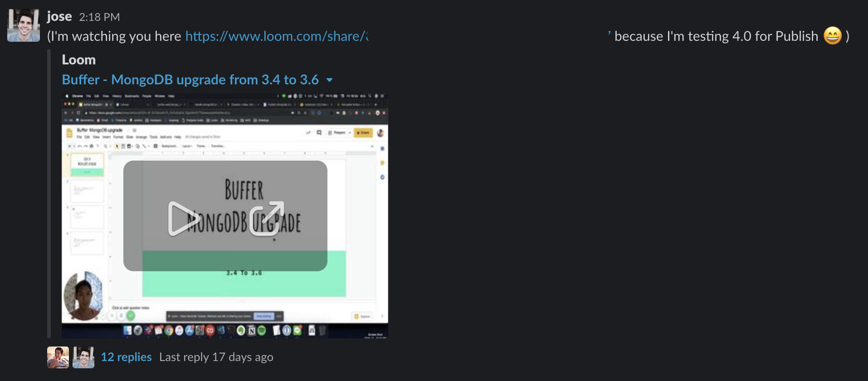Click second replier avatar in thread summary
This screenshot has width=868, height=381.
click(83, 357)
